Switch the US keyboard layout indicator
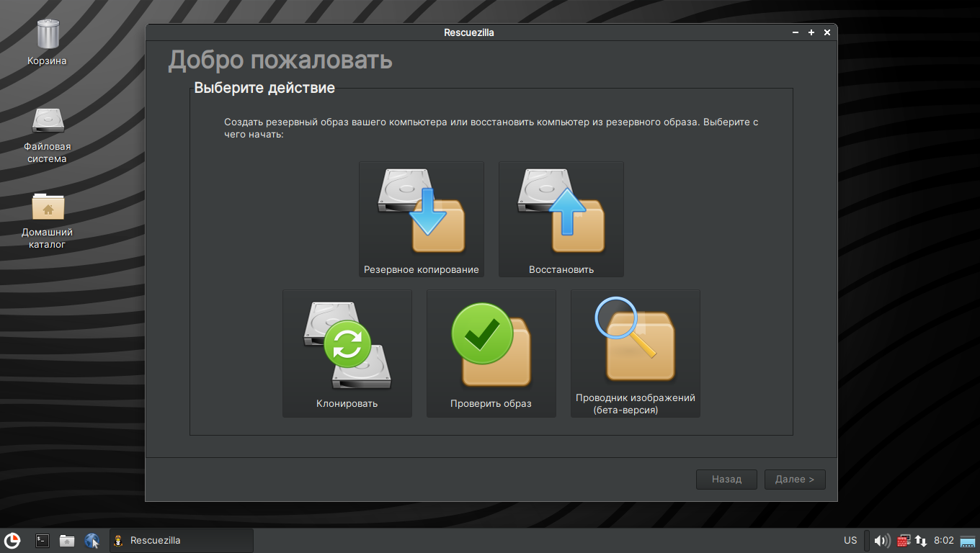The width and height of the screenshot is (980, 553). click(850, 540)
